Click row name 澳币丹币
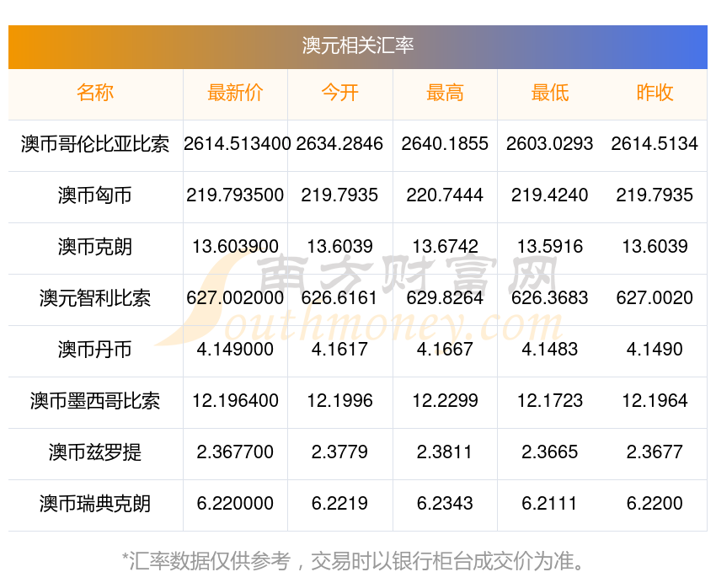The image size is (716, 588). tap(95, 350)
